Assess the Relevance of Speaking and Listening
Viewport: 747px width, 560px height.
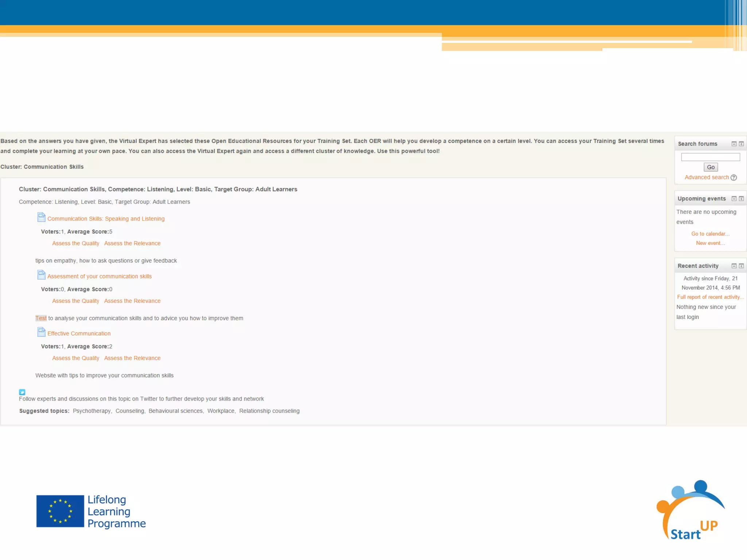tap(132, 244)
